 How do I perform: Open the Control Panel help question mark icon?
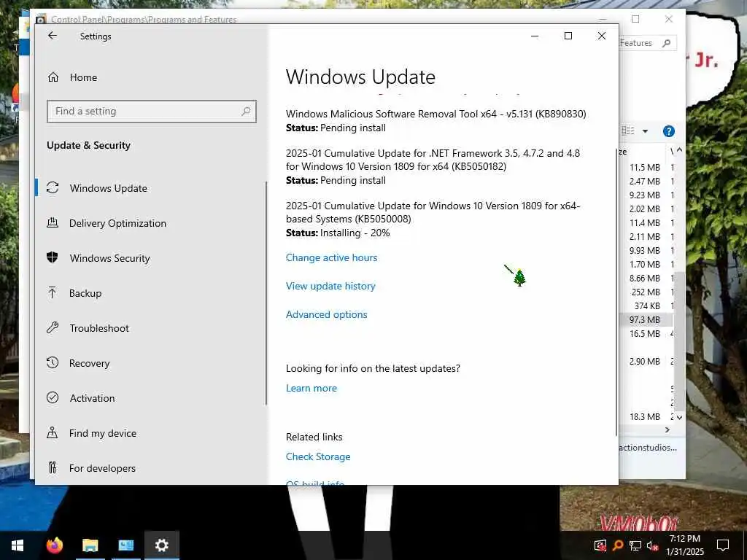(668, 131)
